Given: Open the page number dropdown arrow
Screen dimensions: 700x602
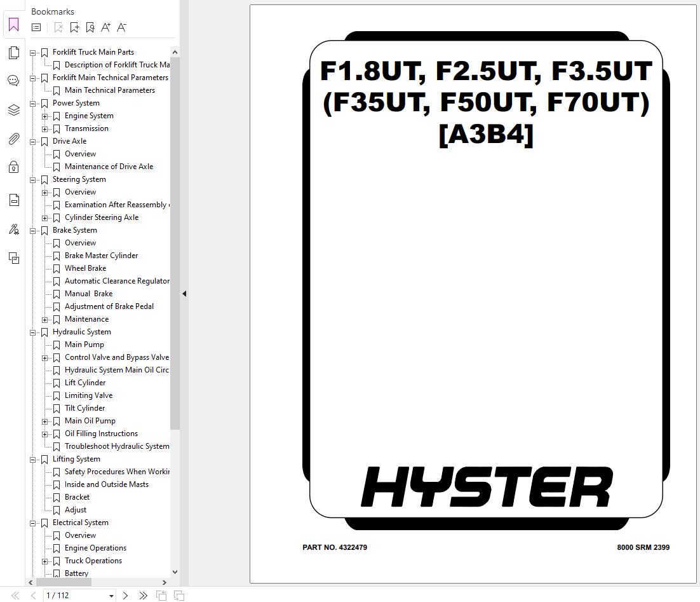Looking at the screenshot, I should click(111, 596).
